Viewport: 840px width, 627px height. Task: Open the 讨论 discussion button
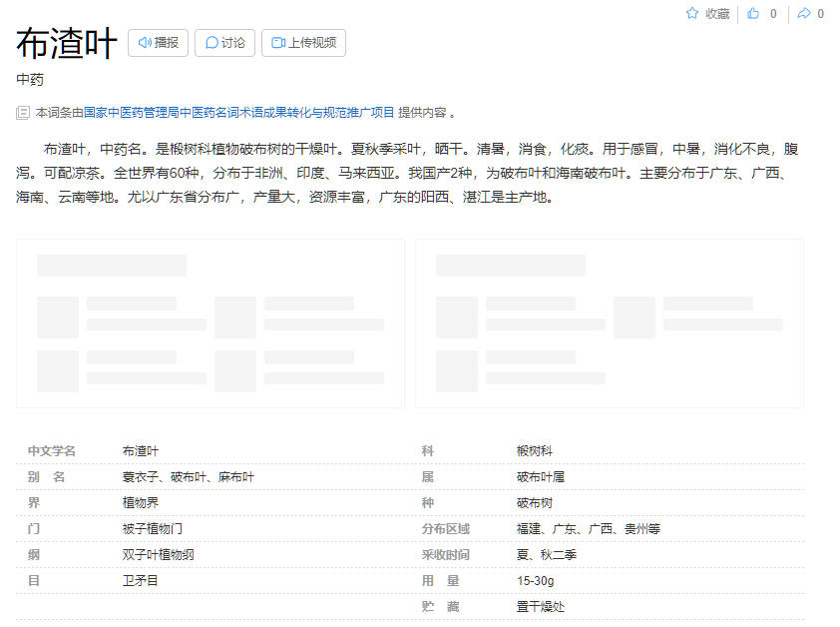point(224,43)
